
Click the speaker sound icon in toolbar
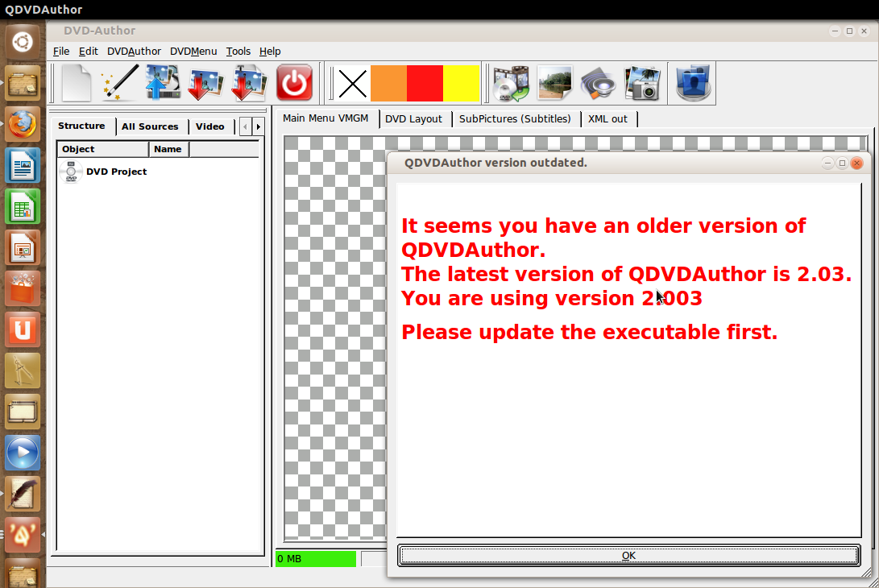click(598, 84)
